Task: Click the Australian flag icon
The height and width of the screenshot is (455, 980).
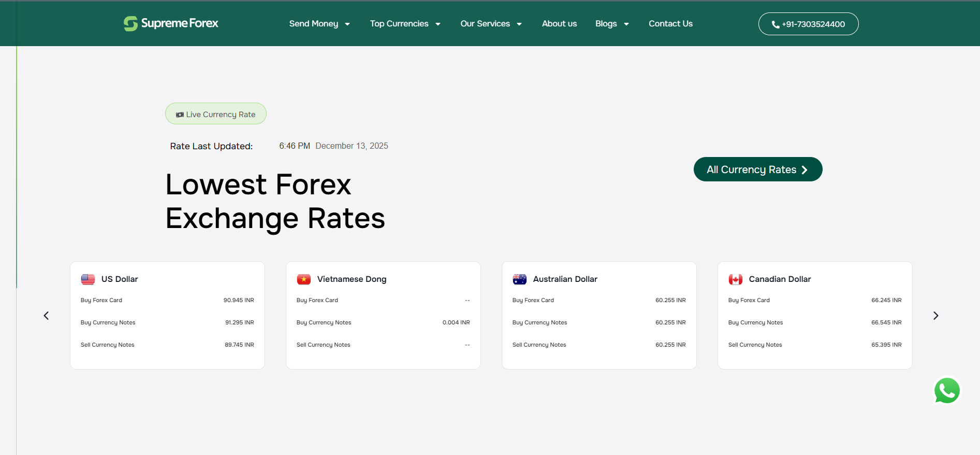Action: 520,279
